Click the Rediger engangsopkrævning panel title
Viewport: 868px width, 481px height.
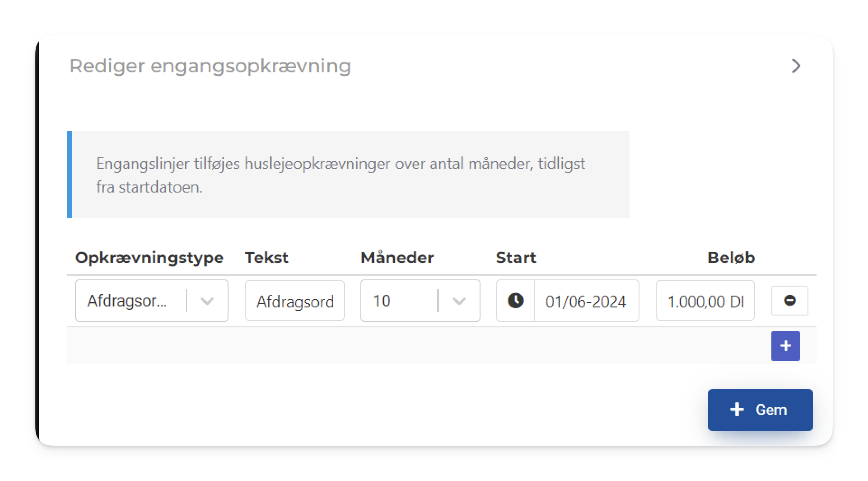point(210,66)
